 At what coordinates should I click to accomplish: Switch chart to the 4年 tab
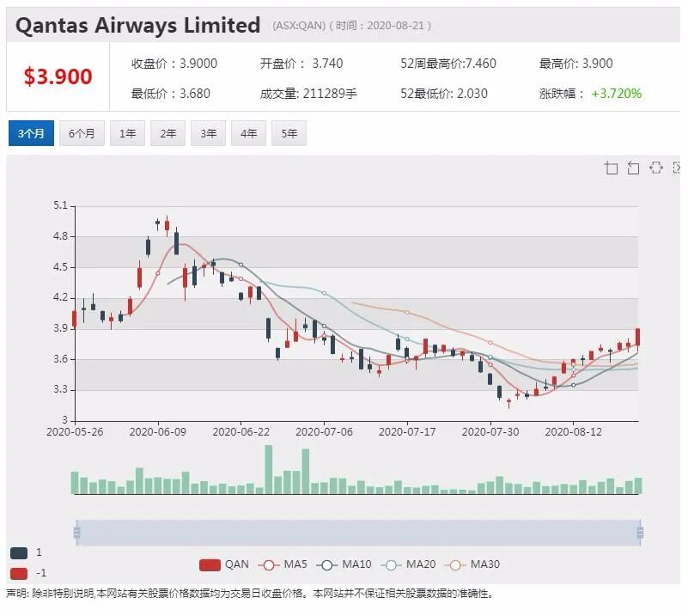pyautogui.click(x=249, y=133)
